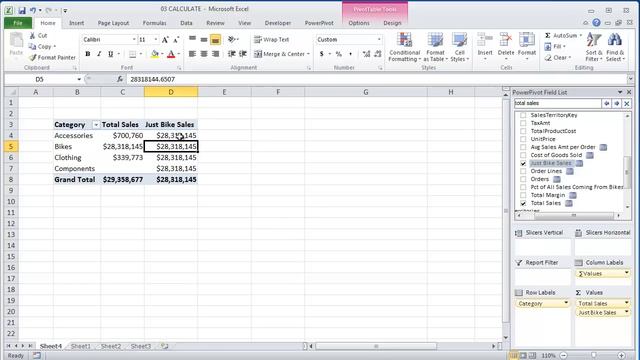640x360 pixels.
Task: Click the Paste icon
Action: [16, 41]
